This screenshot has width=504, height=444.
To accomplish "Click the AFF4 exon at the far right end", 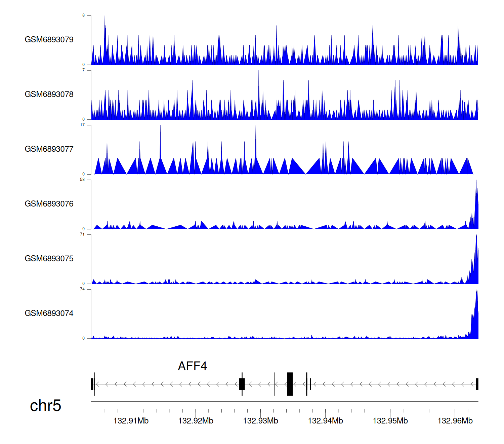I will click(x=477, y=384).
